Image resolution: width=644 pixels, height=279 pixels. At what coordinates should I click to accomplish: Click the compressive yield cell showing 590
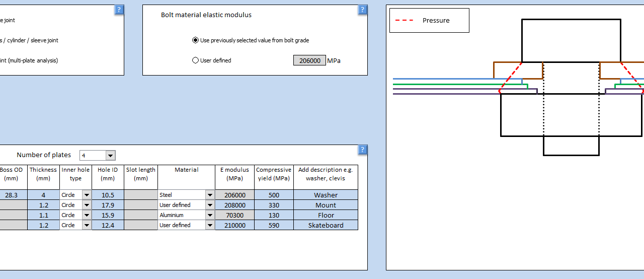274,225
